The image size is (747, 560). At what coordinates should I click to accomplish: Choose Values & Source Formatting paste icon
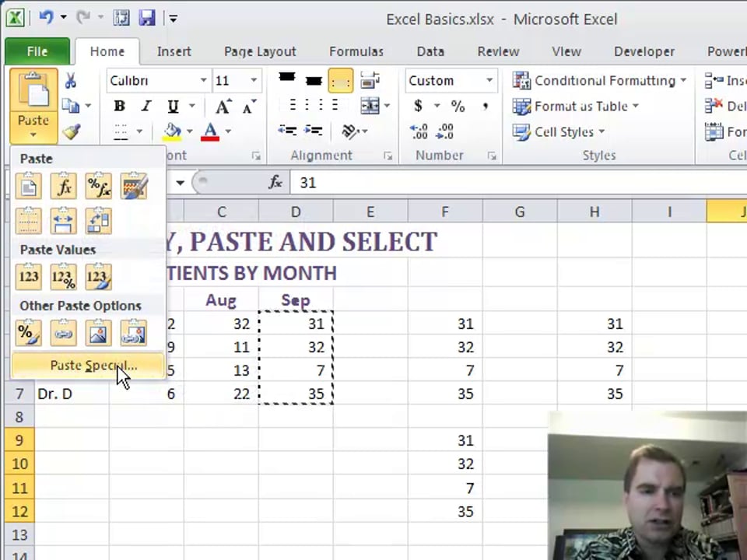coord(99,277)
